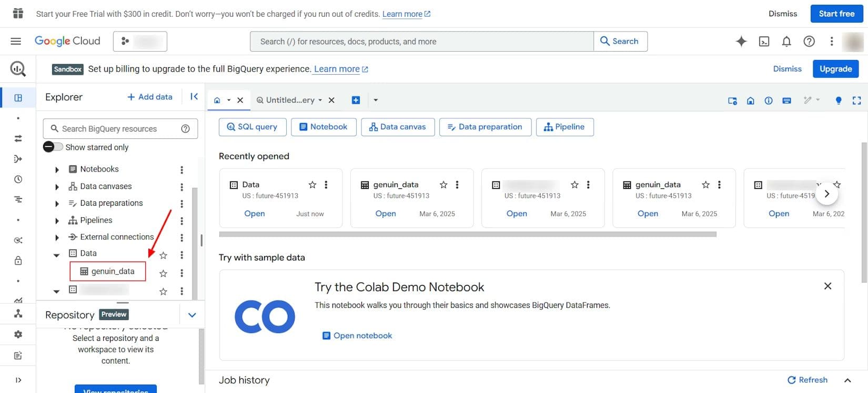Open the help question-mark menu in header
The image size is (868, 393).
pyautogui.click(x=809, y=41)
